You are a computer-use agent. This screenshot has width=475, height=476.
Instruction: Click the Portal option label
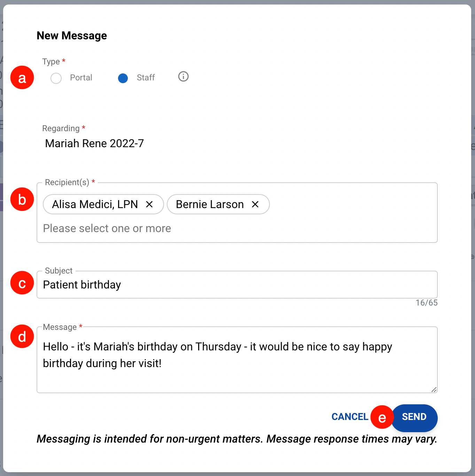point(81,78)
